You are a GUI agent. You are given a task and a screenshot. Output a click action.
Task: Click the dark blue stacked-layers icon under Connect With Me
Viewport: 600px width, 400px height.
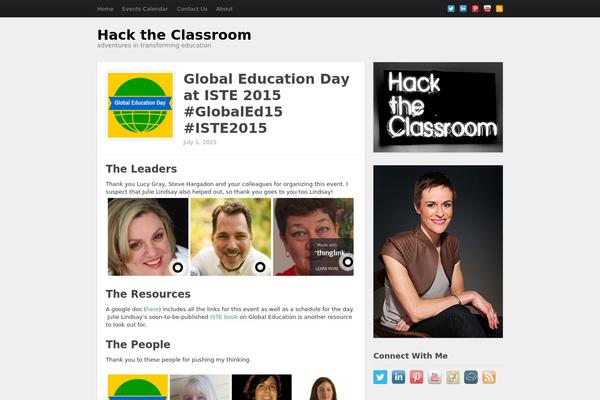coord(471,377)
